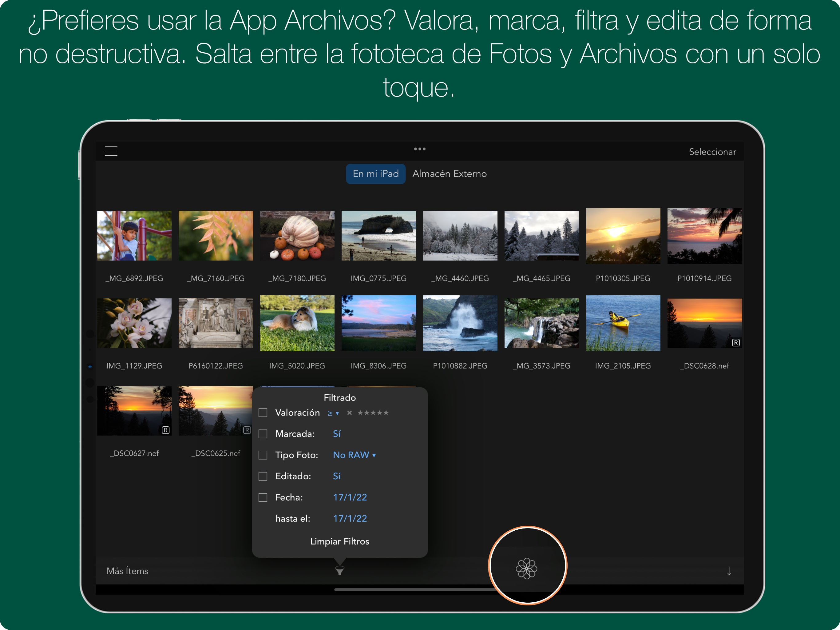Expand the No RAW type dropdown
Screen dimensions: 840x630
coord(354,455)
